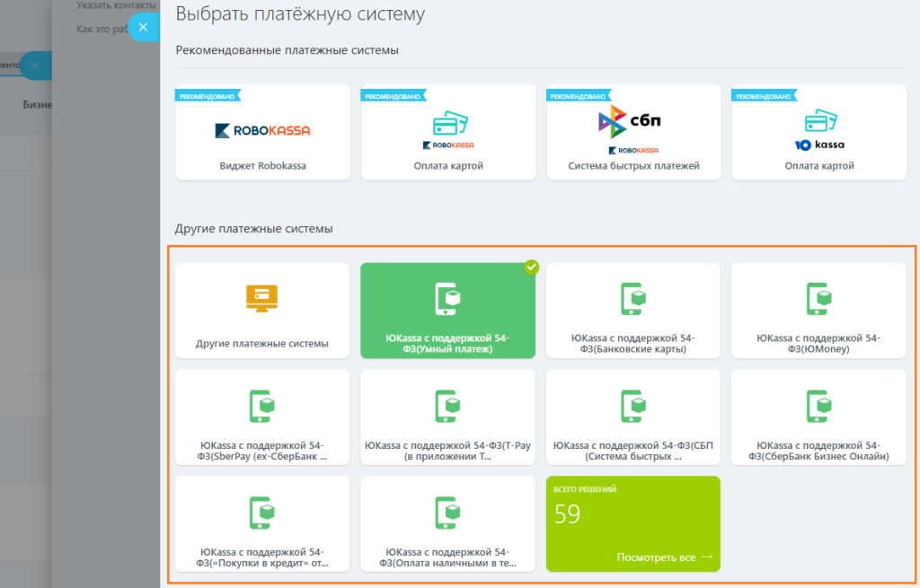Click the phone icon on the ЮKassa 54-ФЗ(СБП) tile

pyautogui.click(x=633, y=407)
